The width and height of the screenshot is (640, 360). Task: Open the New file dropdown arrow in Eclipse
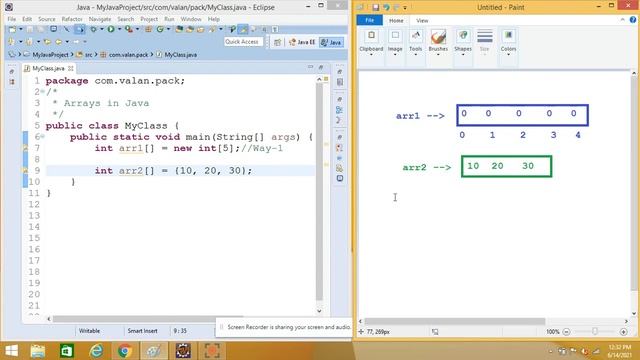pos(20,29)
